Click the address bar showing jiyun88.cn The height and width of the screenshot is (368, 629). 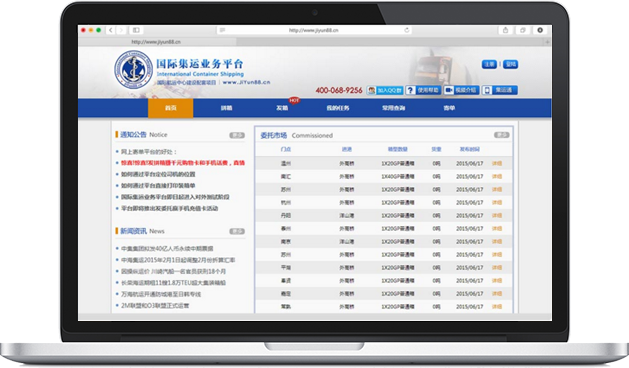pos(314,30)
